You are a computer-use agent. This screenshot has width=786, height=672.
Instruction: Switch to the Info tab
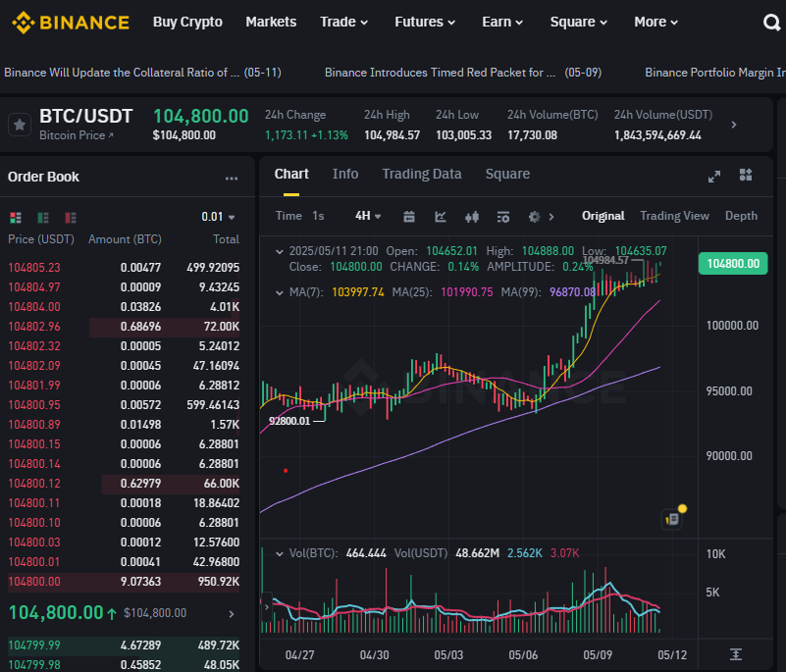coord(345,174)
